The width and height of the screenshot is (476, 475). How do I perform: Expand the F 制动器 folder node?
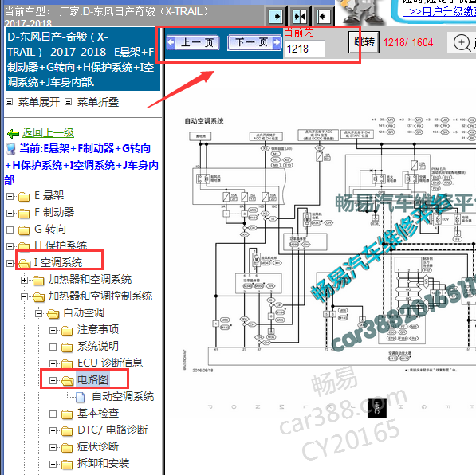coord(10,213)
